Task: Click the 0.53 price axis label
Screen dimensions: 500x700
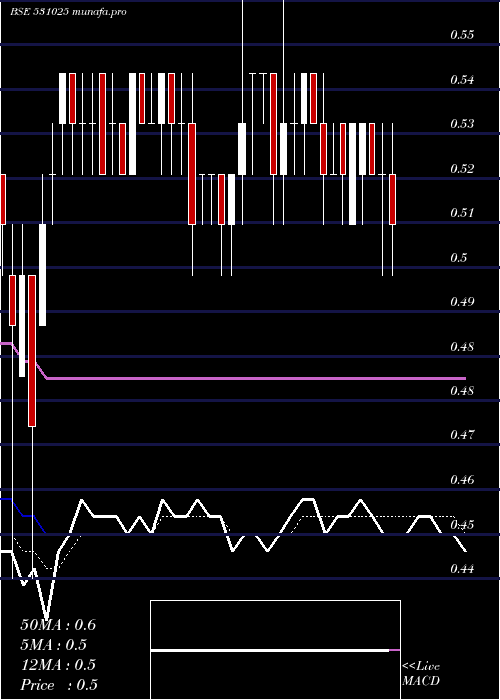Action: [x=462, y=124]
